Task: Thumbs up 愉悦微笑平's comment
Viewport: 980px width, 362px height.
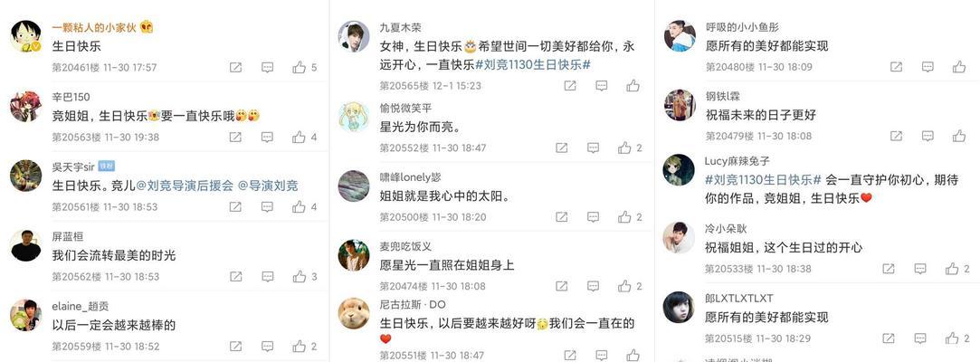Action: click(x=624, y=148)
